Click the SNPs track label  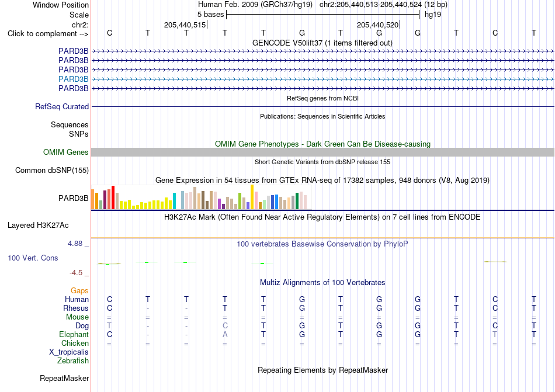(79, 134)
